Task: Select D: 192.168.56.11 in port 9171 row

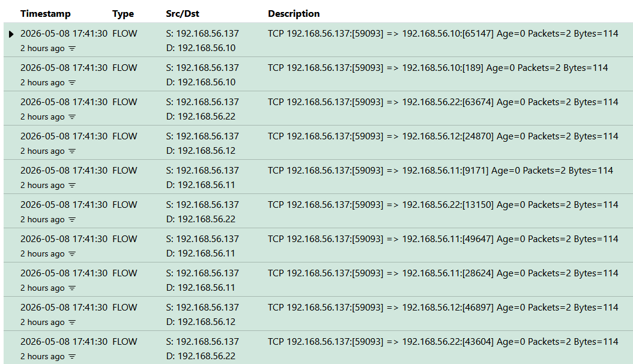Action: click(201, 185)
